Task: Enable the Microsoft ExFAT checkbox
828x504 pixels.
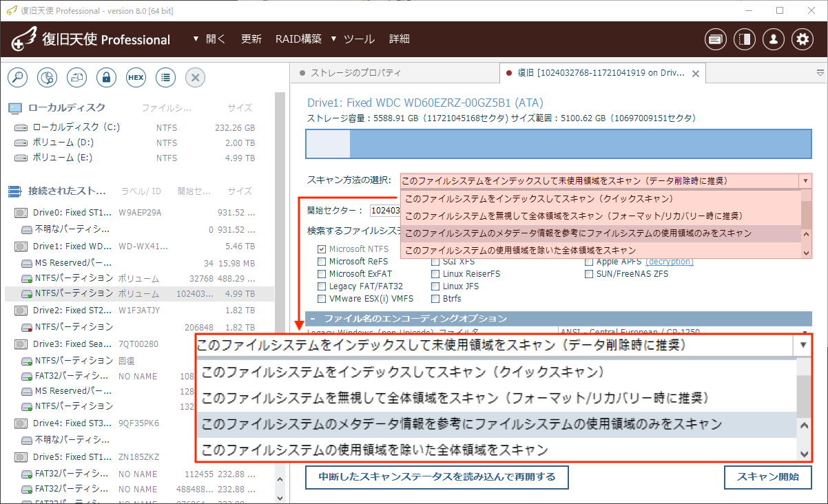Action: click(x=322, y=274)
